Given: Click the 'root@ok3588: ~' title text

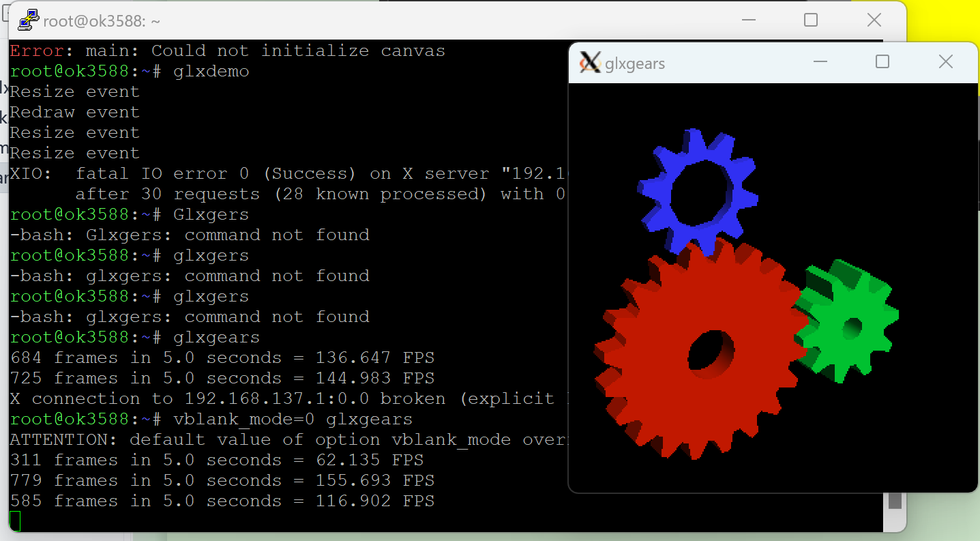Looking at the screenshot, I should (x=102, y=21).
